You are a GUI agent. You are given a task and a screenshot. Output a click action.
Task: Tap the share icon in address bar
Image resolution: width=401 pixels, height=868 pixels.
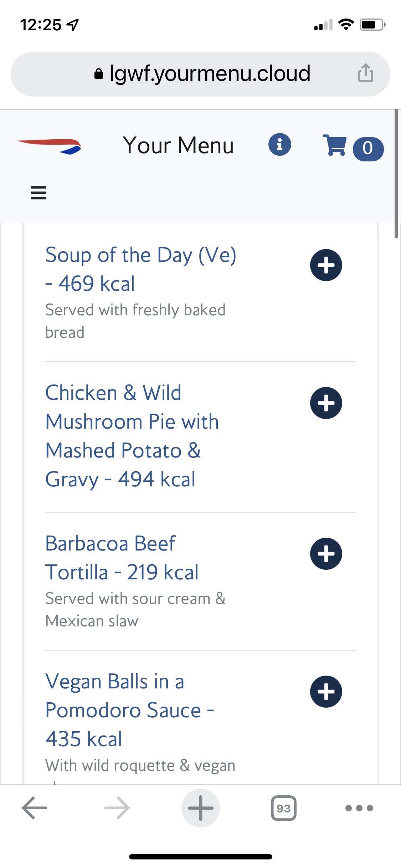(365, 73)
